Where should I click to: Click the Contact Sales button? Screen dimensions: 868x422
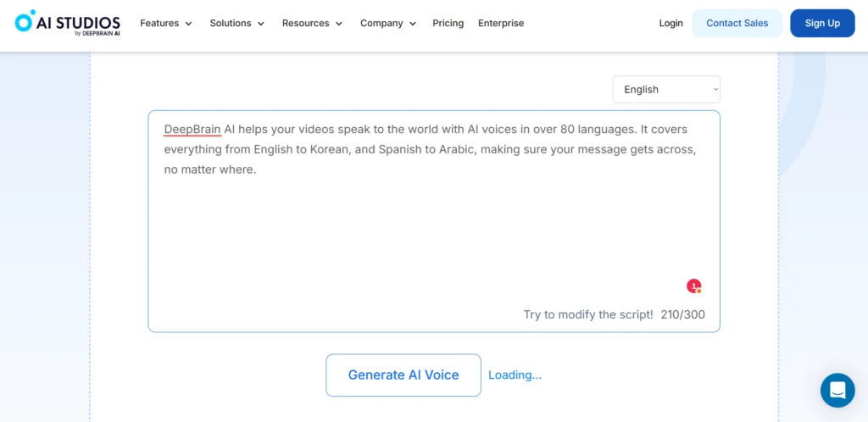(737, 23)
